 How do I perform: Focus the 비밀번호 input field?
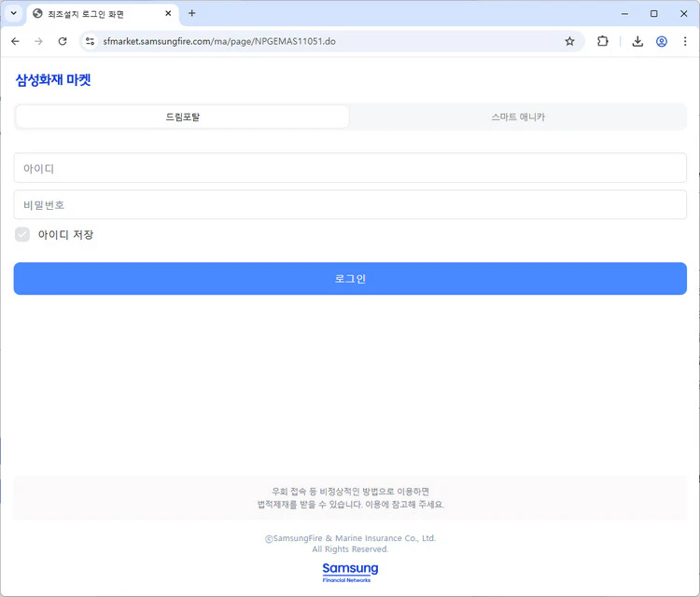[350, 204]
